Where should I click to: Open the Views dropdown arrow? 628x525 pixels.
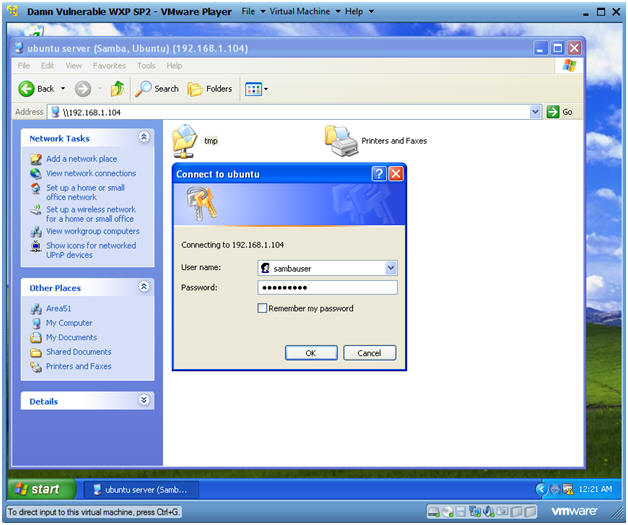point(266,89)
